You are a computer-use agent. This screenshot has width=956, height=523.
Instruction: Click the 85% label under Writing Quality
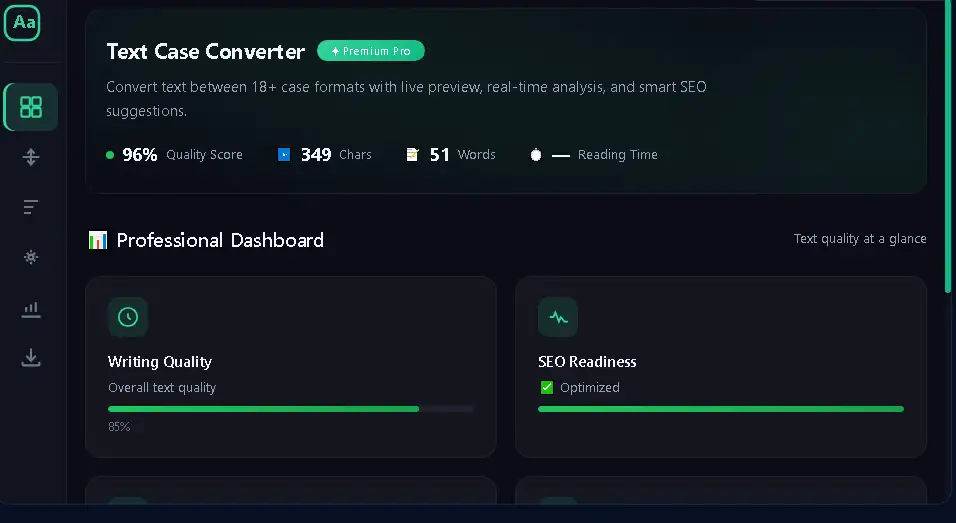119,427
